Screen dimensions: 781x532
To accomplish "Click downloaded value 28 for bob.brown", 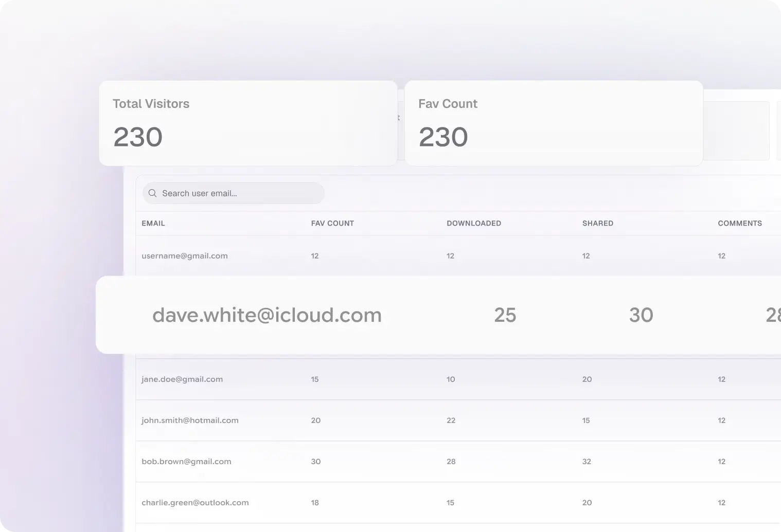I will [x=451, y=462].
